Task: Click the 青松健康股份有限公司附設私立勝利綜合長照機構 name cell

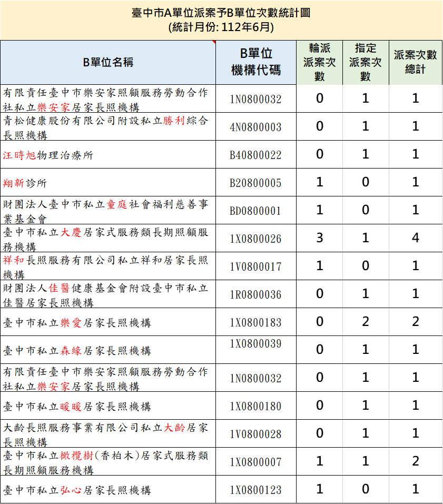Action: (x=108, y=126)
